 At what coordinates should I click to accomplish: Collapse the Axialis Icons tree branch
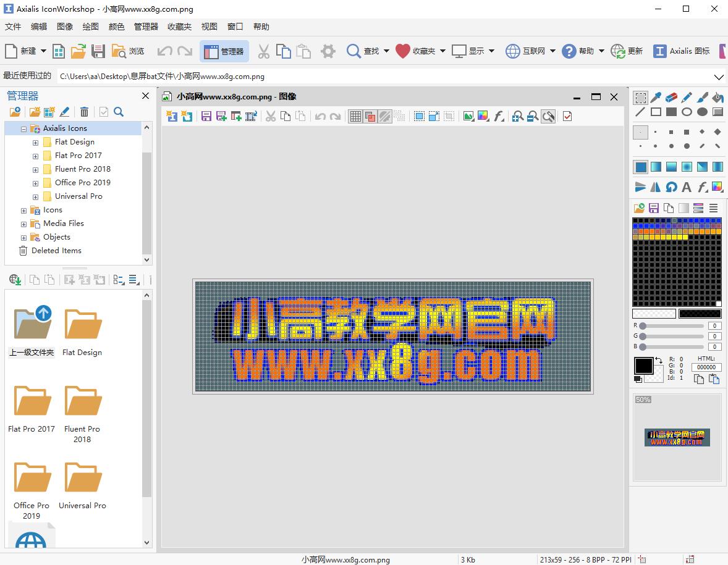(23, 128)
